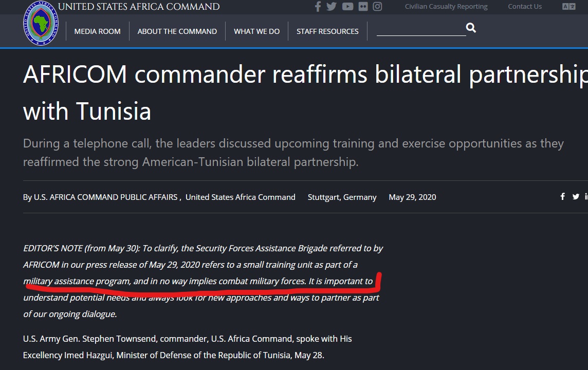588x370 pixels.
Task: Open the Flickr icon in top header
Action: coord(363,6)
